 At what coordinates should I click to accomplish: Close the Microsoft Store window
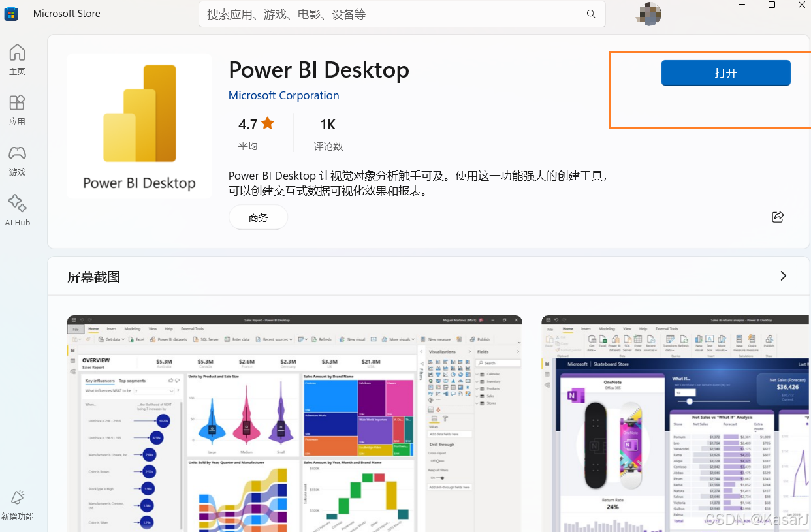coord(801,5)
